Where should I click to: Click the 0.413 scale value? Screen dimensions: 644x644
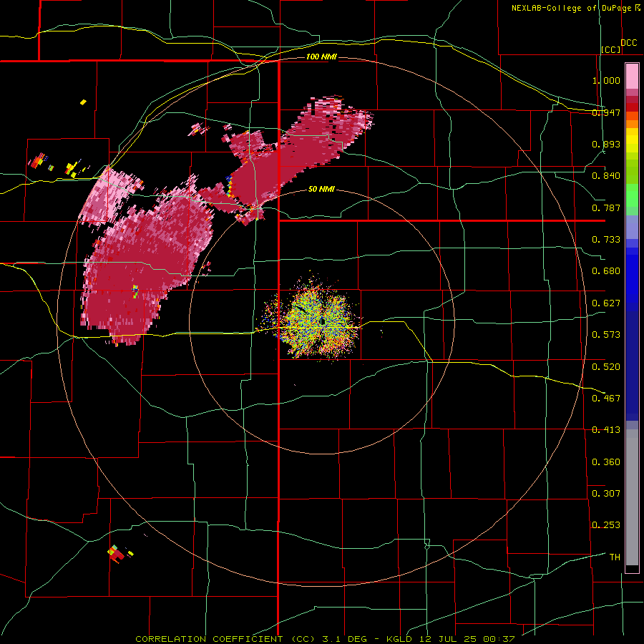point(606,430)
